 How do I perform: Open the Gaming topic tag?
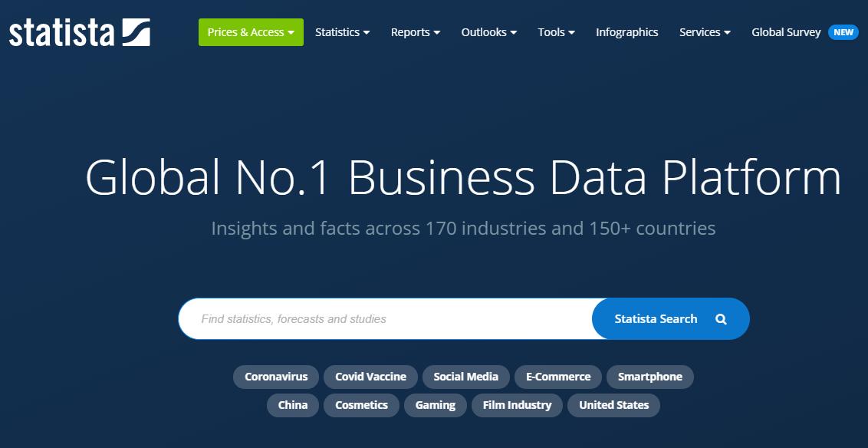tap(435, 405)
